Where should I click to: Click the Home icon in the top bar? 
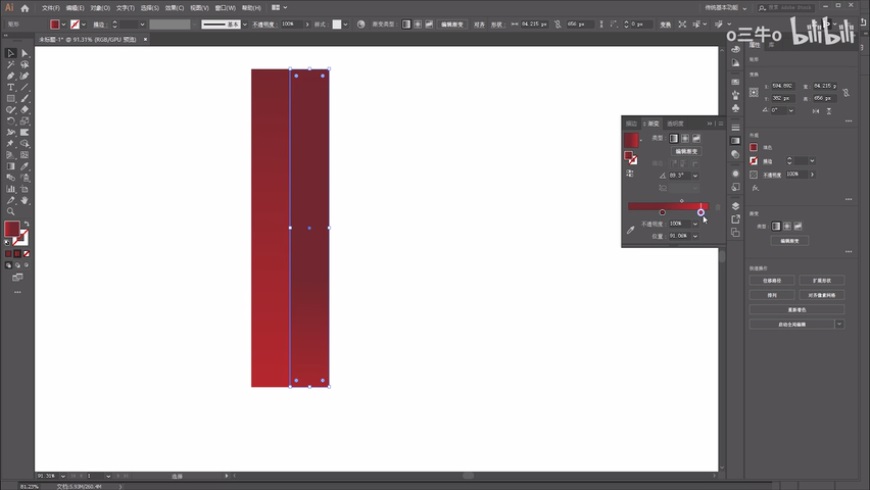pyautogui.click(x=25, y=8)
